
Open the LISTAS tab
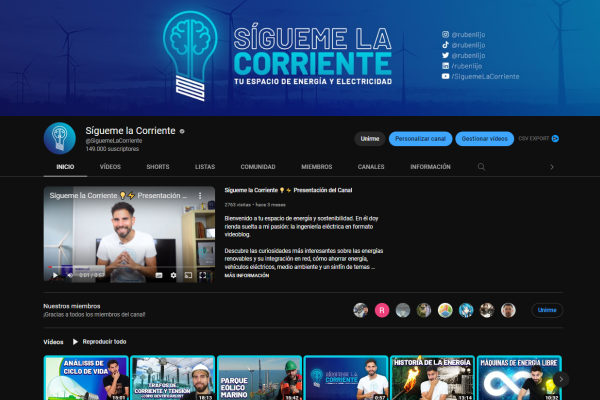coord(205,167)
